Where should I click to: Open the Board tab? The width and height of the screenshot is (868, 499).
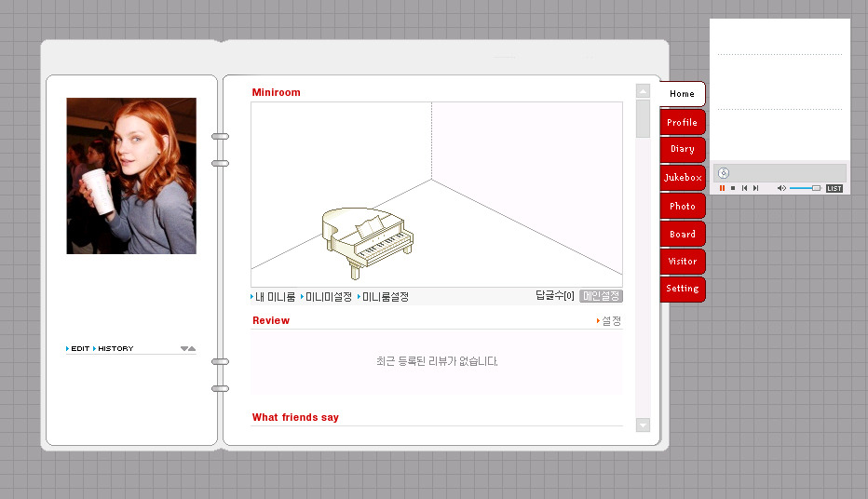point(682,234)
